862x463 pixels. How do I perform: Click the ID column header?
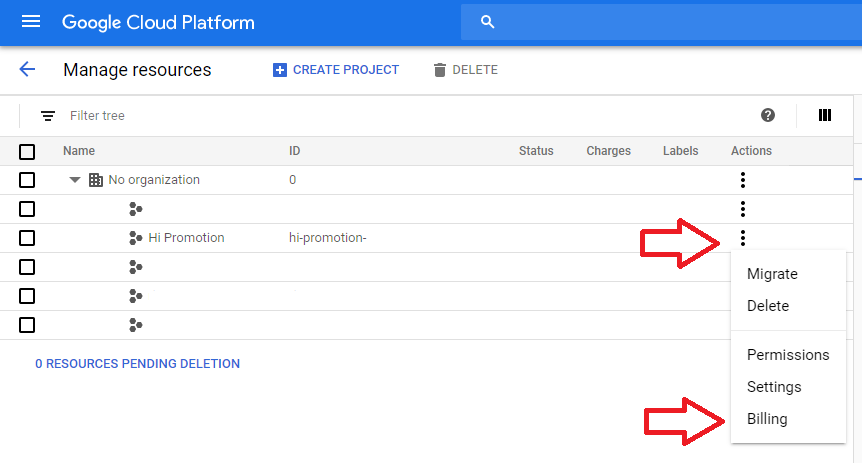[x=295, y=151]
